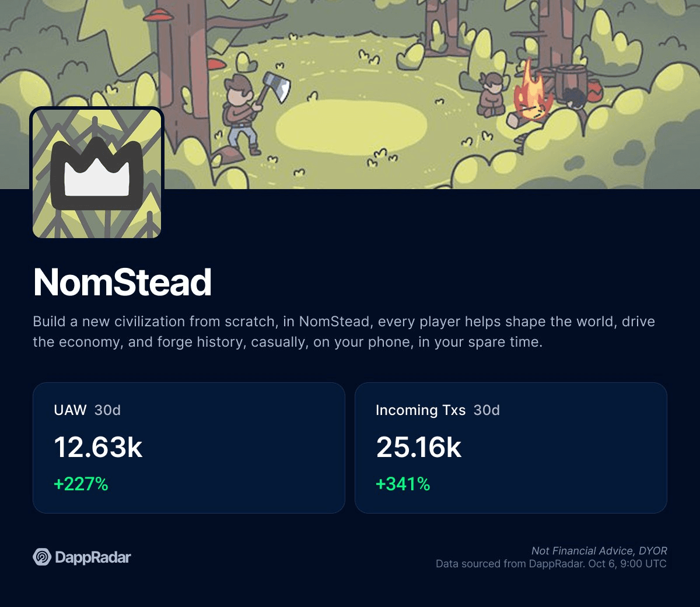Click the campfire flame in the banner
Screen dimensions: 700x607
click(x=530, y=93)
